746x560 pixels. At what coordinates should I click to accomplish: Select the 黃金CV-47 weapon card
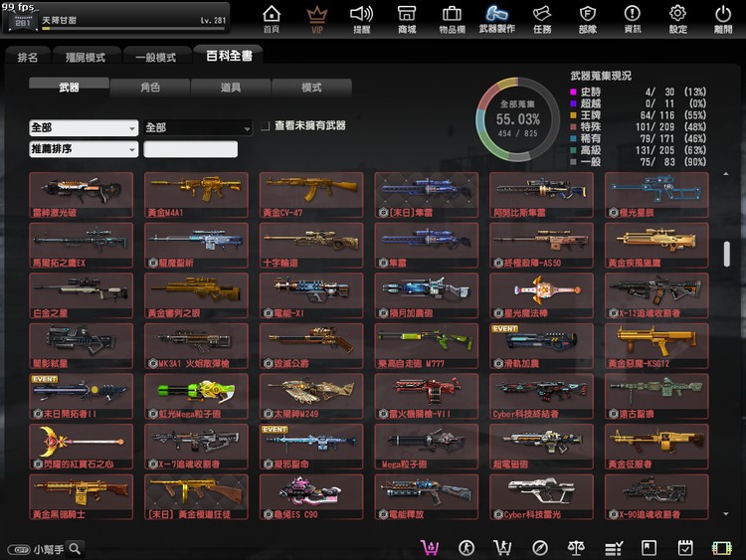tap(311, 195)
